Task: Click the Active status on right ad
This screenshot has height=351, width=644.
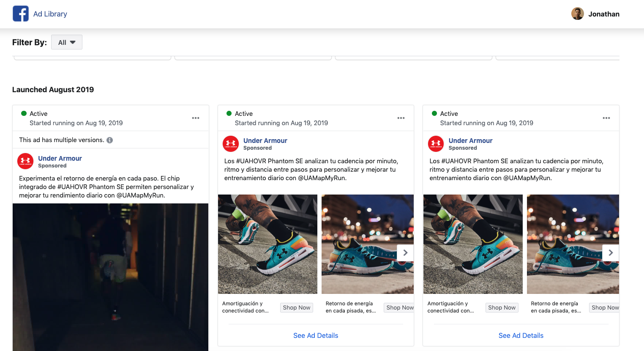Action: 449,114
